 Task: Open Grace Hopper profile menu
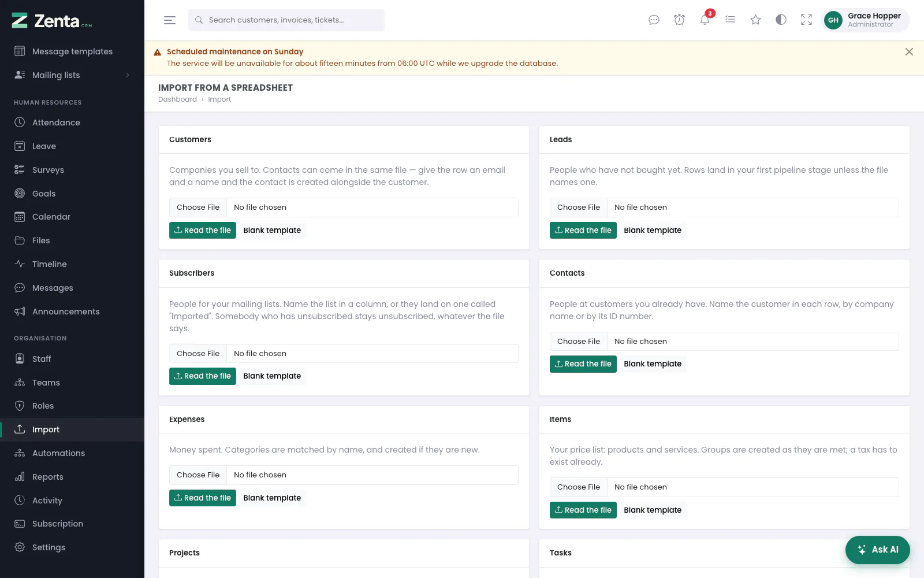866,20
